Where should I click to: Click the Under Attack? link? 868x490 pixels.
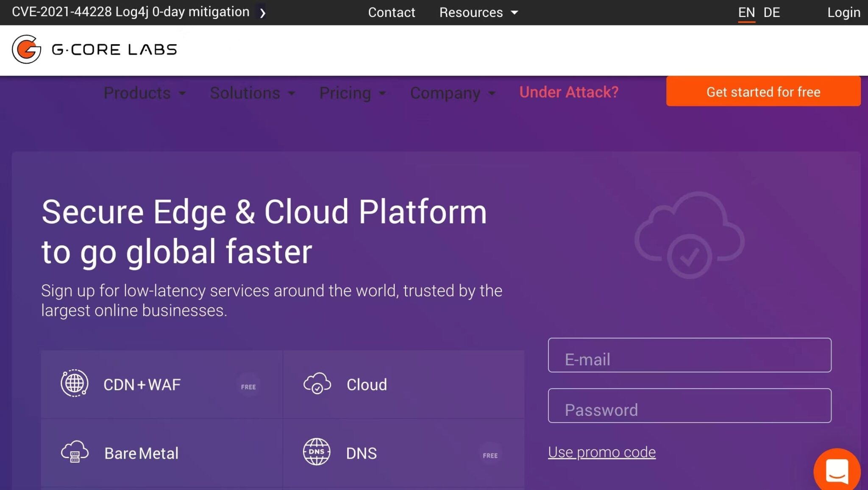[x=569, y=92]
